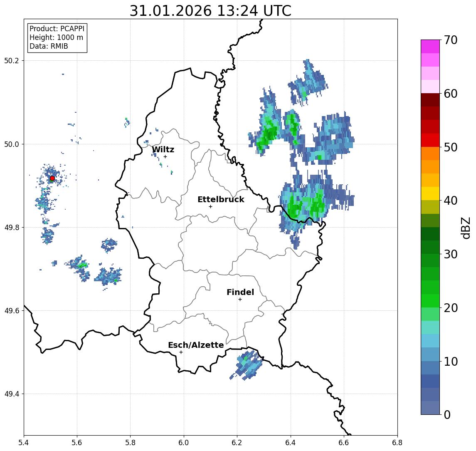Click the 10 value on the colorbar

coord(451,361)
